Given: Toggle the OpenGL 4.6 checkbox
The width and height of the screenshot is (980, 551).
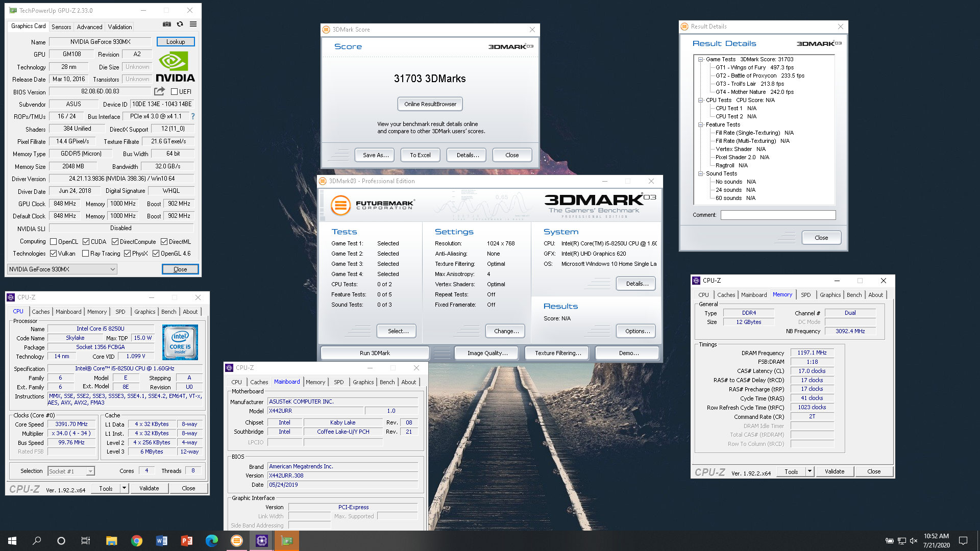Looking at the screenshot, I should click(x=156, y=254).
